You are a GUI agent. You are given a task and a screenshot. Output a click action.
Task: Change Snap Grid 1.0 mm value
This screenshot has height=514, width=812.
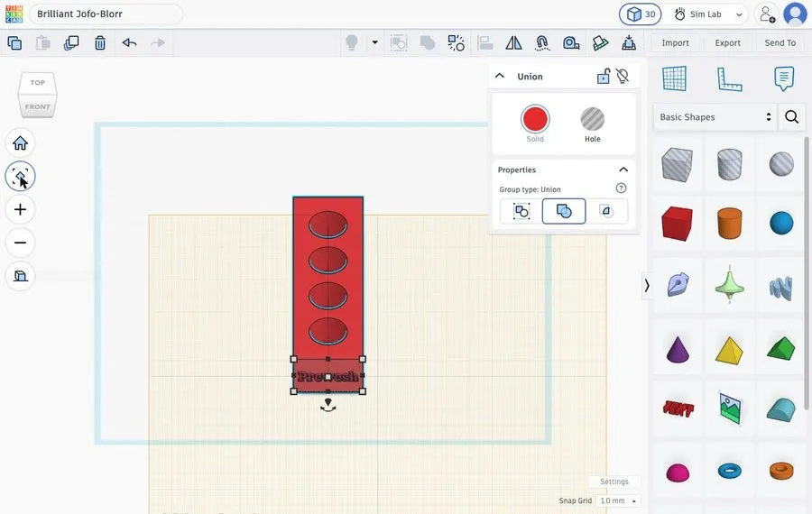[x=618, y=500]
